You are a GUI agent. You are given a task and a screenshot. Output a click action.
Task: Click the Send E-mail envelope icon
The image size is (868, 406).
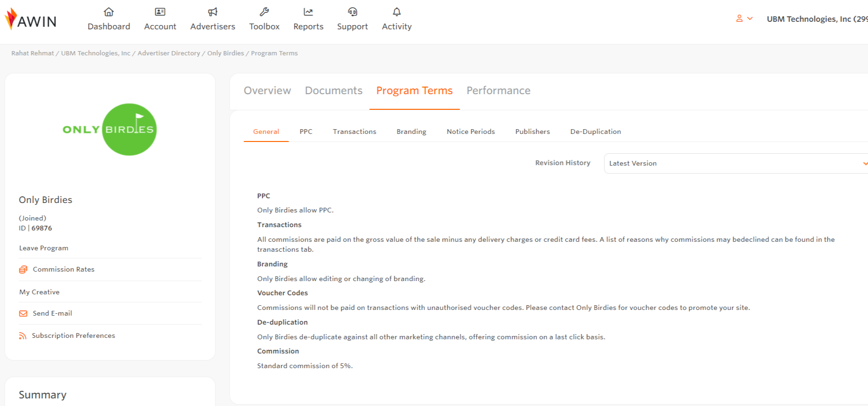click(23, 313)
